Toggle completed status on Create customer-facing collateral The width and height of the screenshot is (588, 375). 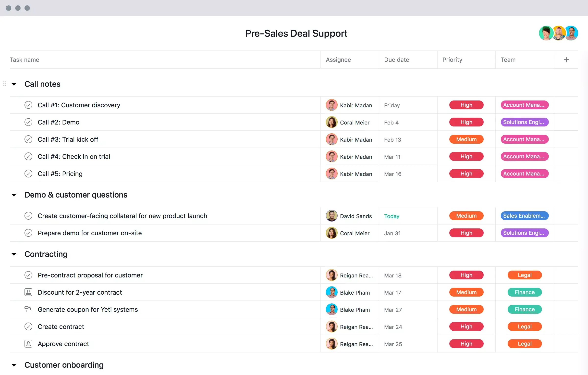pos(28,216)
